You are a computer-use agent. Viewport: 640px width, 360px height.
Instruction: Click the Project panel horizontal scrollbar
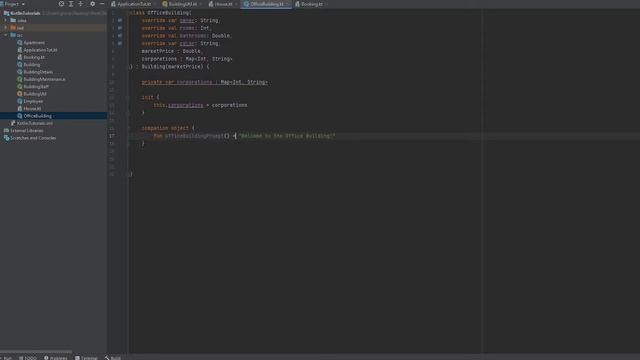[x=36, y=351]
